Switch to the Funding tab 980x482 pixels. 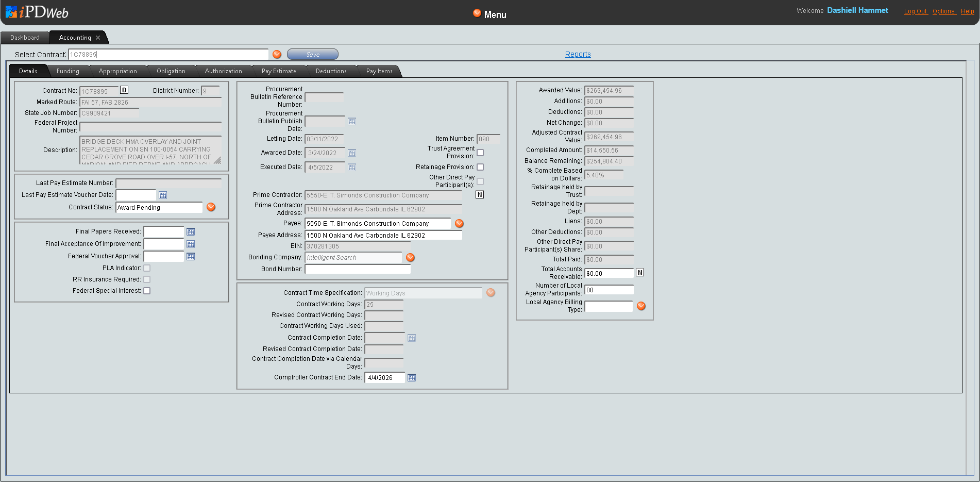tap(67, 71)
